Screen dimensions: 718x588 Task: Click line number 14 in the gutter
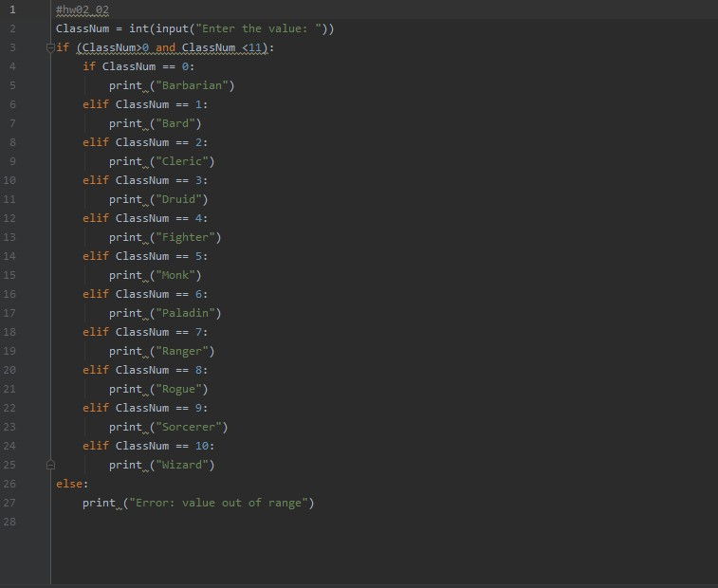coord(9,256)
